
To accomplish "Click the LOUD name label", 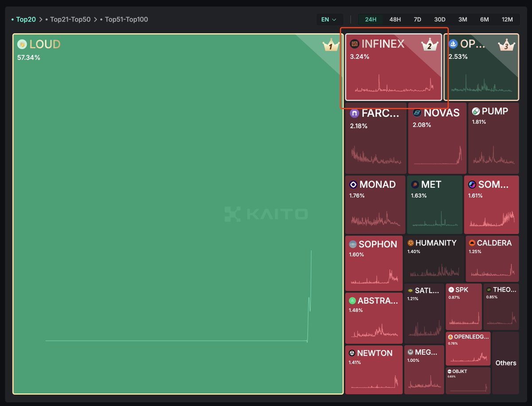I will tap(45, 44).
